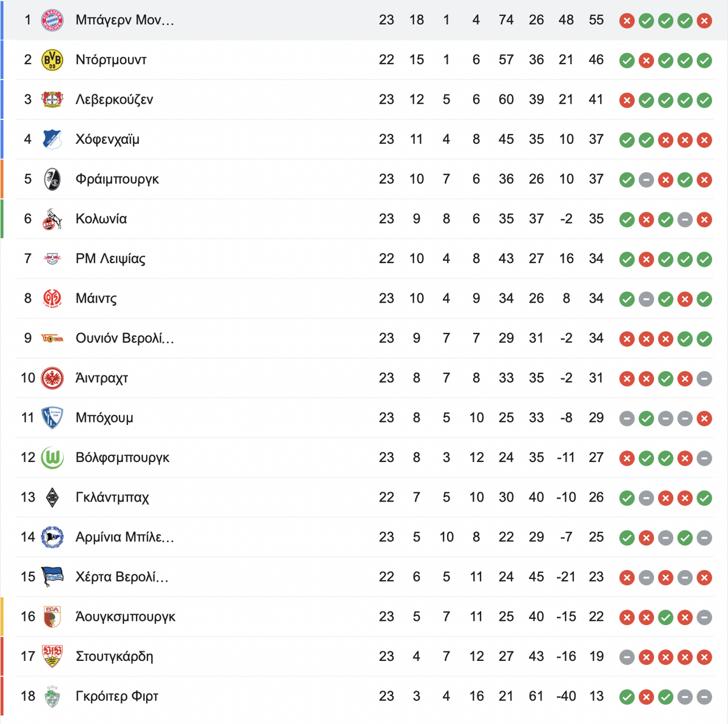
Task: Click the Borussia Dortmund BVB logo
Action: [x=52, y=60]
